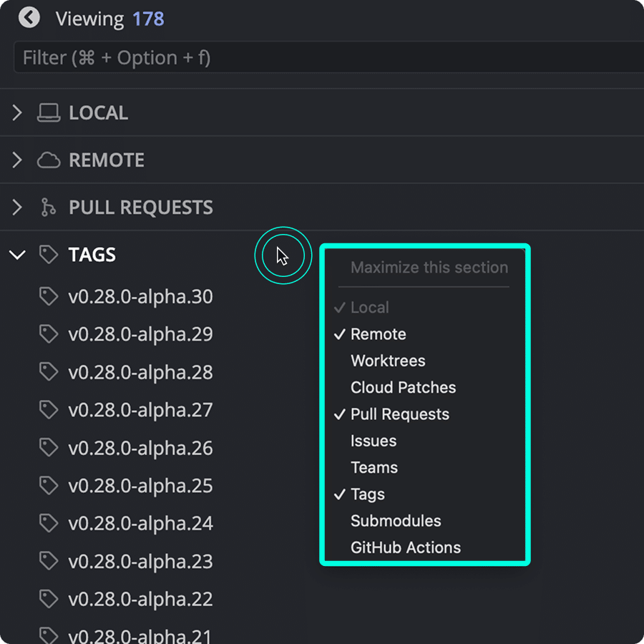This screenshot has height=644, width=644.
Task: Select Worktrees from the context menu
Action: (387, 361)
